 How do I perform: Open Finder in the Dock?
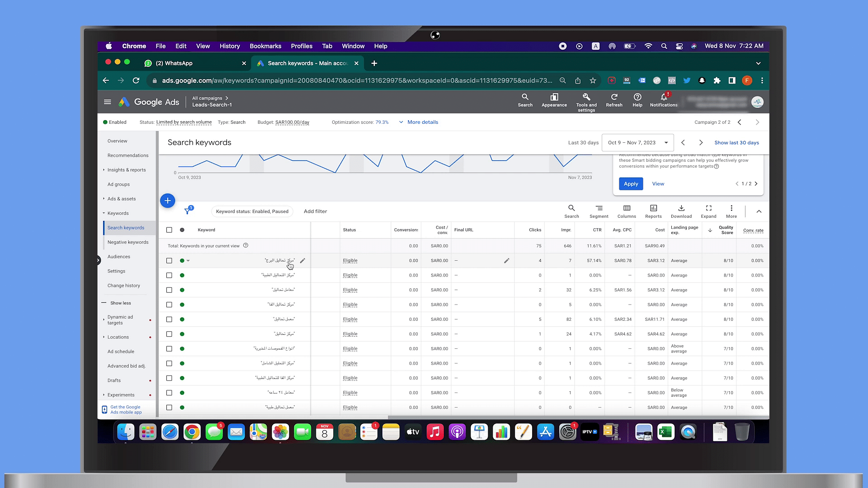(126, 432)
